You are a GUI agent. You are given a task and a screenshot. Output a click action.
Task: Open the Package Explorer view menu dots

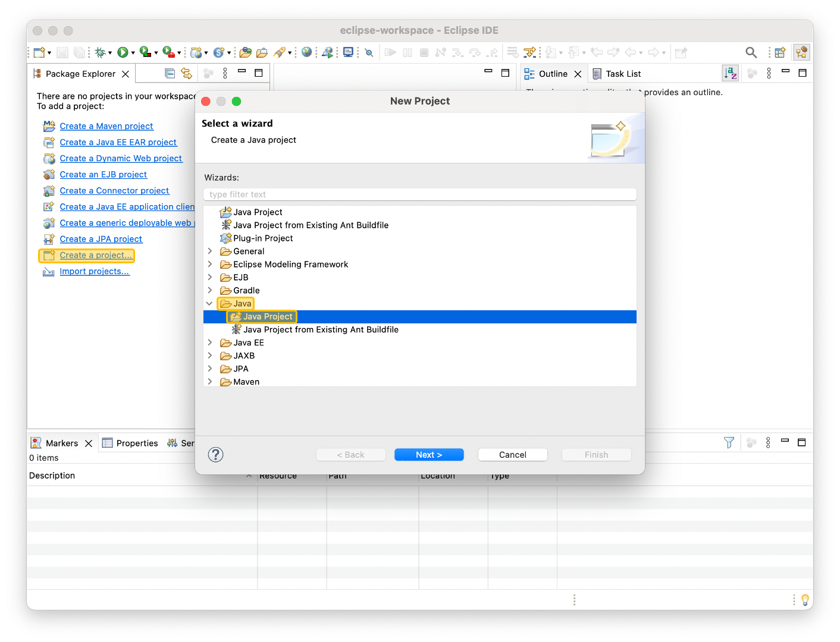coord(225,73)
